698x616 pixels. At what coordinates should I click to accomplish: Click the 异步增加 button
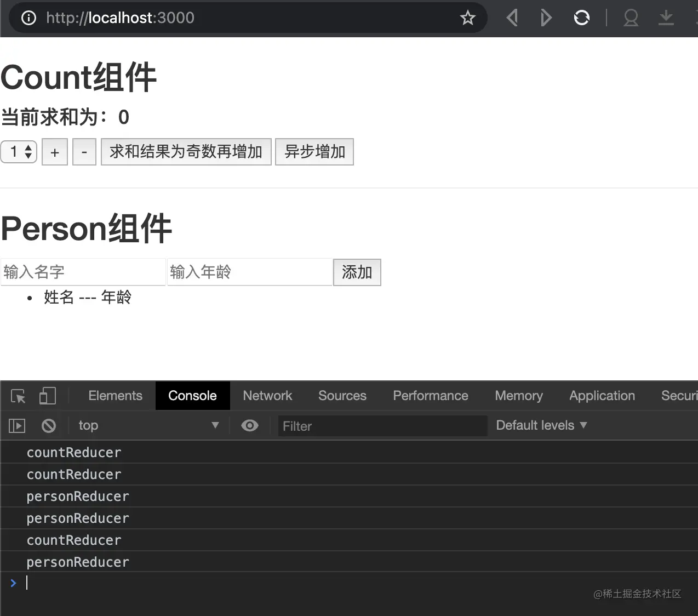(314, 152)
